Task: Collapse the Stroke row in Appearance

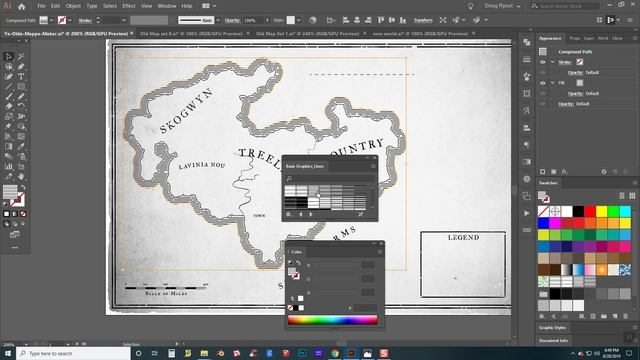Action: tap(553, 62)
